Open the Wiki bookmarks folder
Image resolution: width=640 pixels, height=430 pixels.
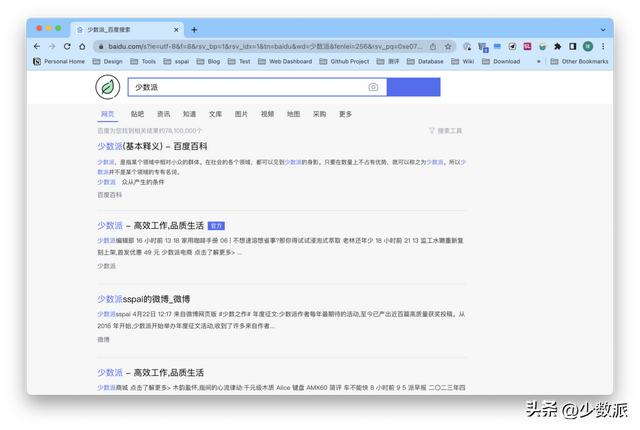click(x=463, y=61)
